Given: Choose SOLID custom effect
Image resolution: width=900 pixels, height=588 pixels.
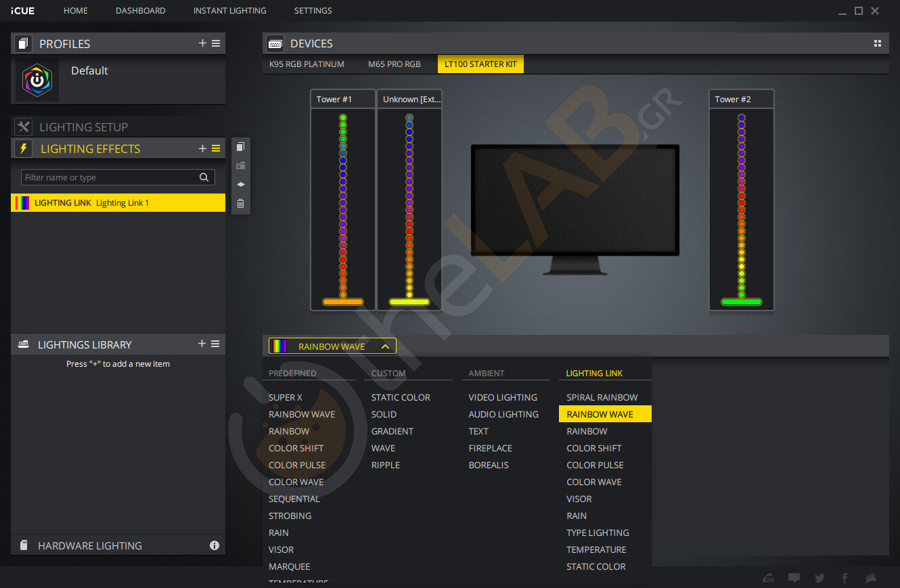Looking at the screenshot, I should tap(384, 414).
